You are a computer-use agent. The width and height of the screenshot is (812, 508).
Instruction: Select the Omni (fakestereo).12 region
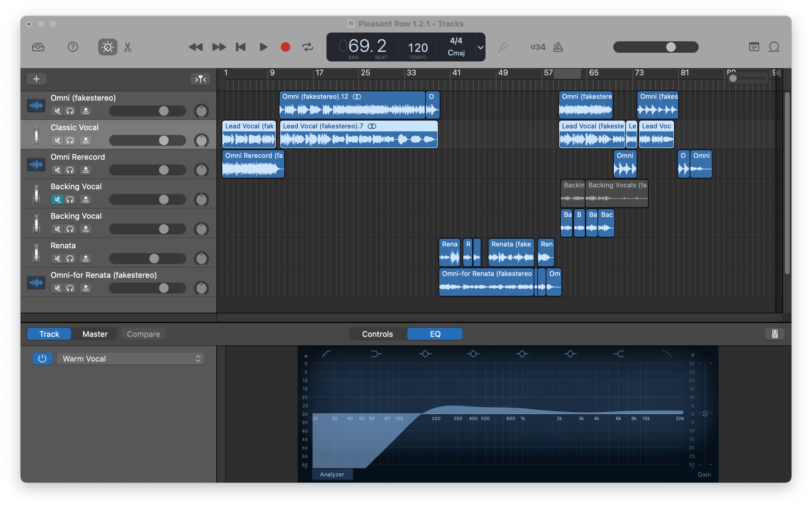point(352,105)
